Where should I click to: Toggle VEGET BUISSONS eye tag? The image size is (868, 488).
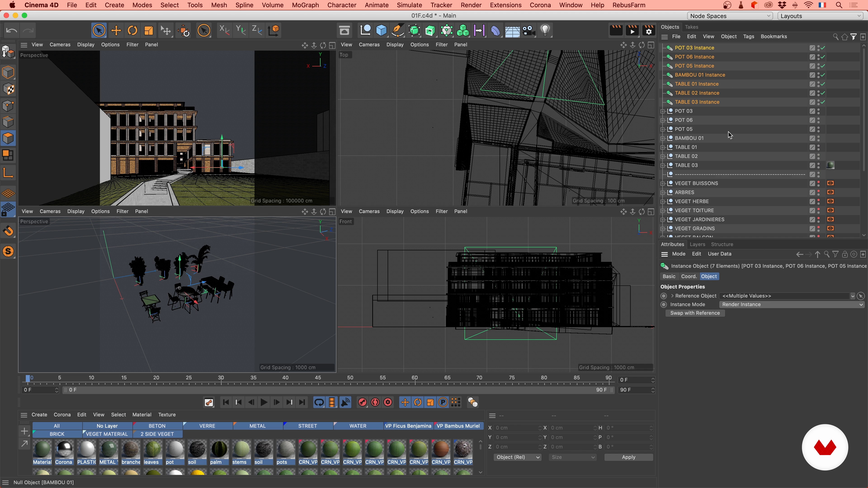[830, 183]
